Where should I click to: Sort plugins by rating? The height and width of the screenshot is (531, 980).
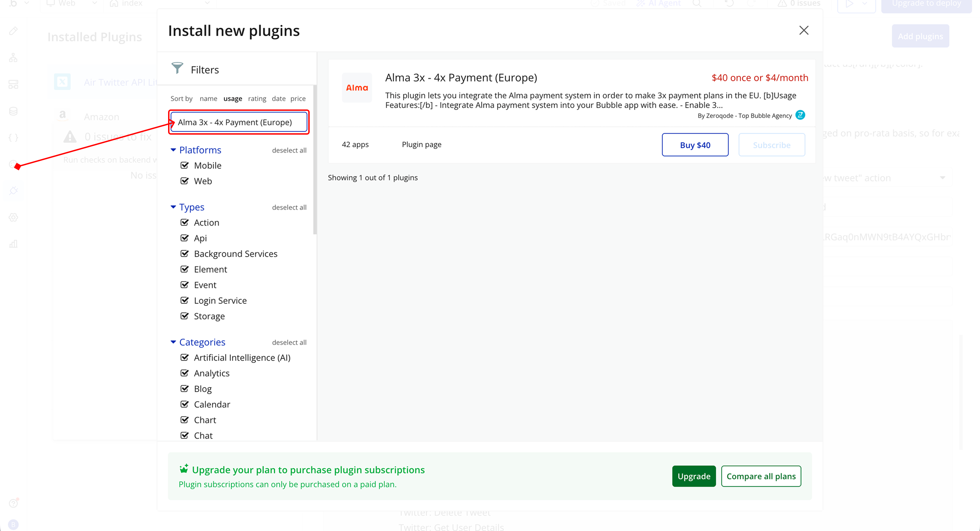tap(257, 99)
